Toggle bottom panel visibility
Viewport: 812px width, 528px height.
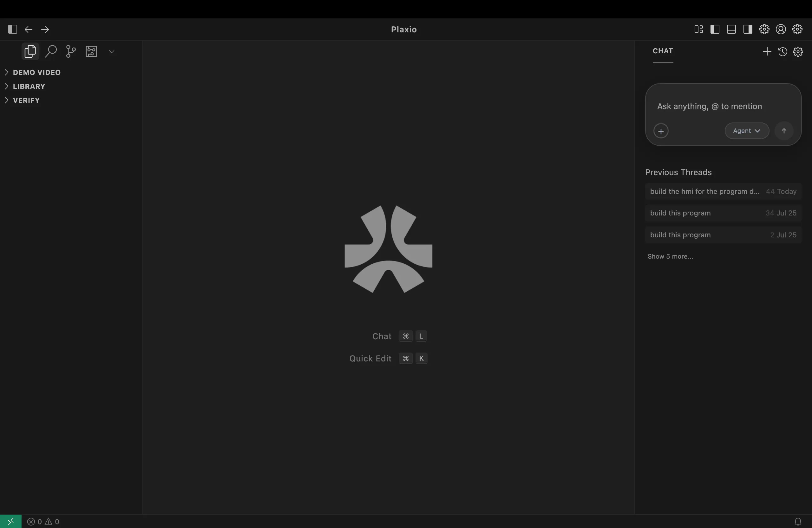click(731, 30)
